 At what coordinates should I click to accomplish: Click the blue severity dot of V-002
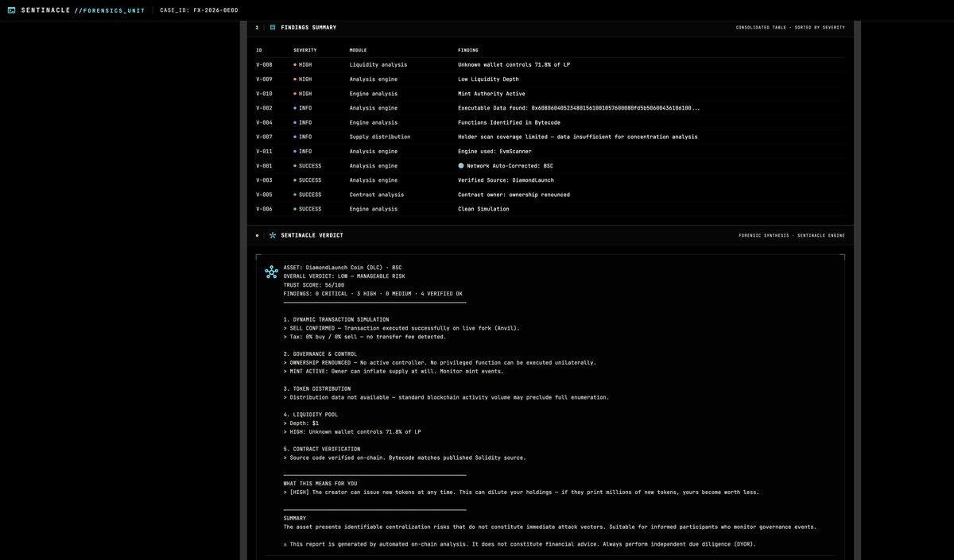(296, 108)
